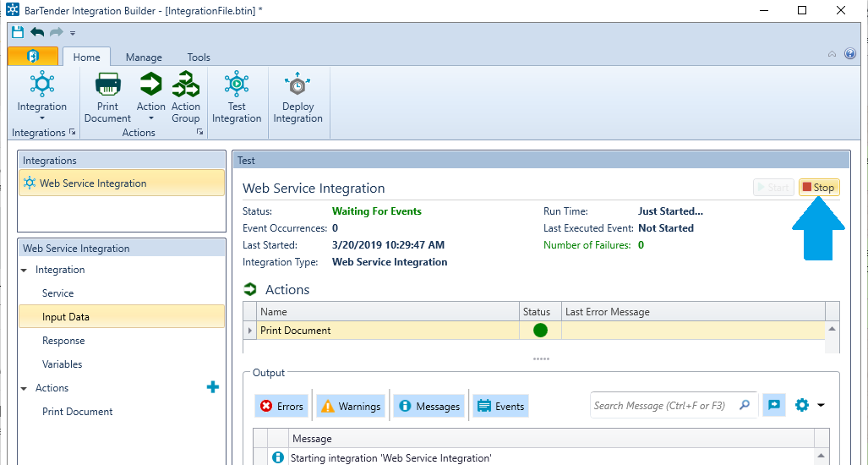Toggle the Warnings filter button
Viewport: 868px width, 465px height.
tap(351, 407)
